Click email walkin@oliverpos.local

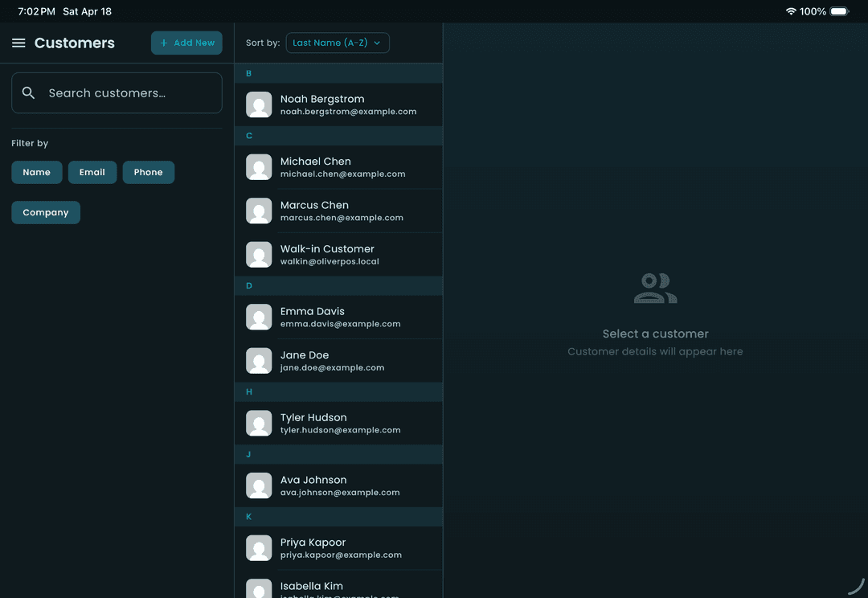pos(330,262)
